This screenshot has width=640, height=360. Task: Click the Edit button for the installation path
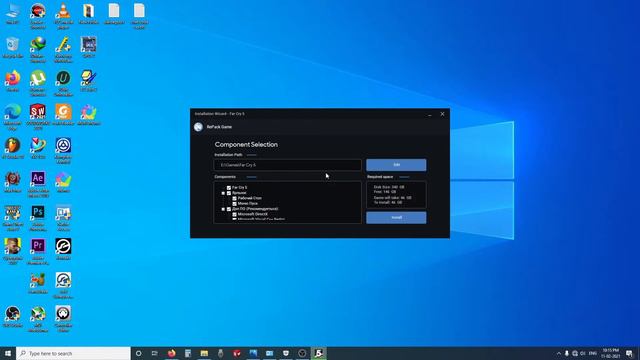(396, 165)
